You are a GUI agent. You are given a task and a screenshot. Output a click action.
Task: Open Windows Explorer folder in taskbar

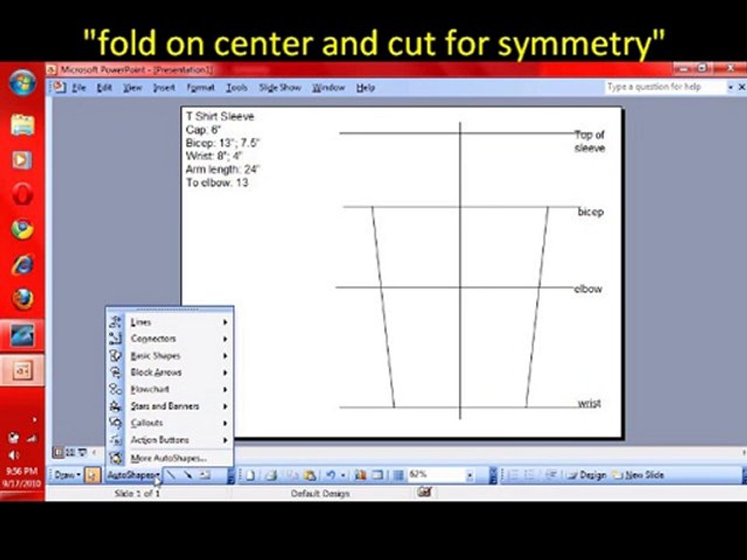point(23,125)
